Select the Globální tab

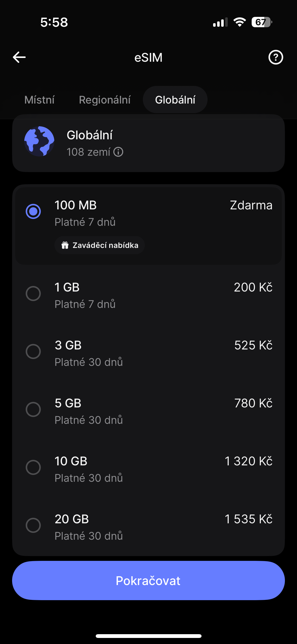point(175,100)
